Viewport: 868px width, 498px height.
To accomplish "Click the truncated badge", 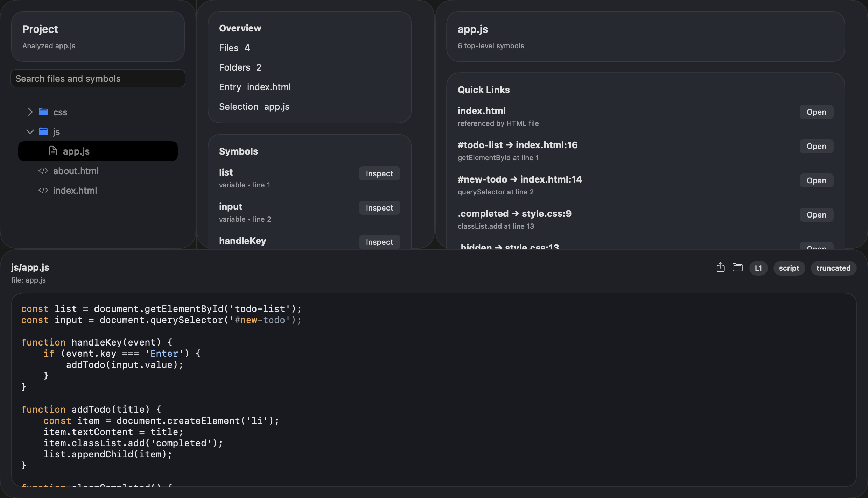I will 833,268.
